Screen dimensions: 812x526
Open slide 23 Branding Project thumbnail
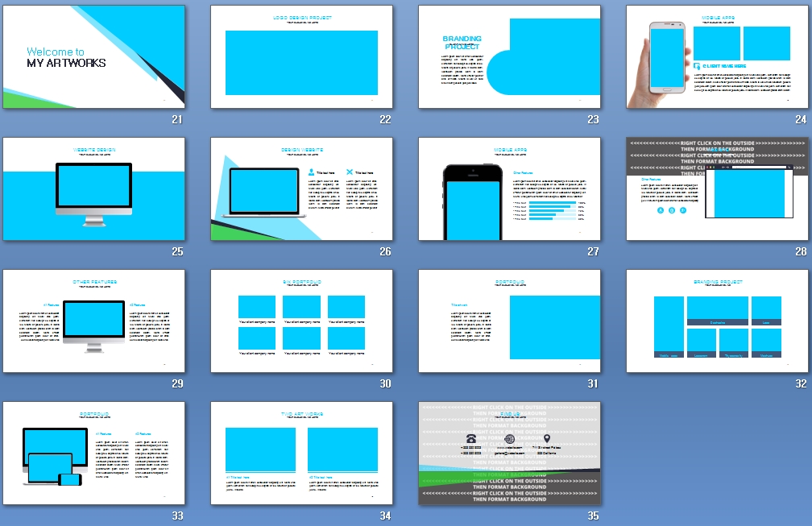coord(510,56)
